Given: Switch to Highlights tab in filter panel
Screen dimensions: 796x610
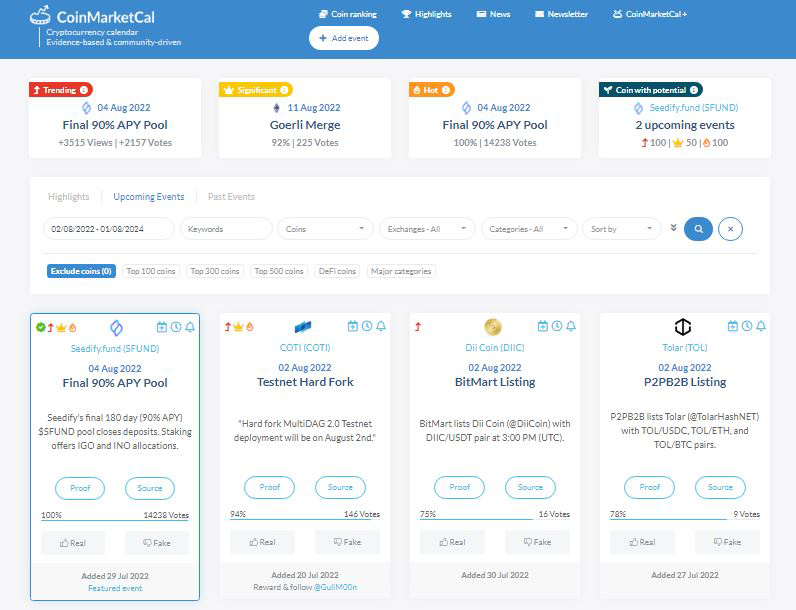Looking at the screenshot, I should click(x=69, y=196).
